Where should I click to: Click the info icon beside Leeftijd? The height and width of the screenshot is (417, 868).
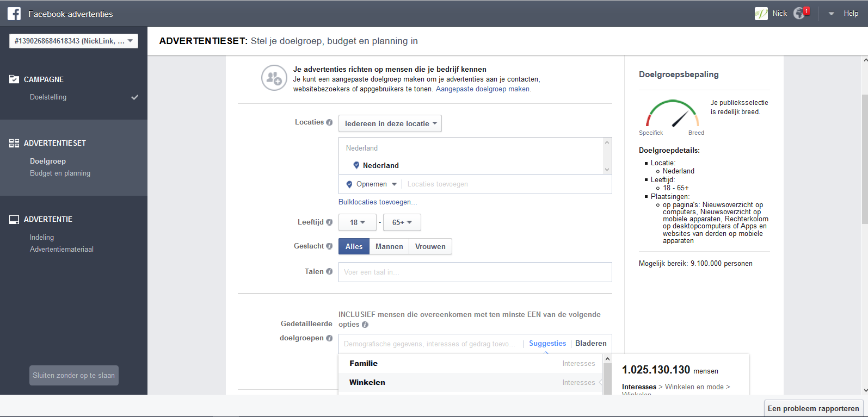(x=329, y=222)
